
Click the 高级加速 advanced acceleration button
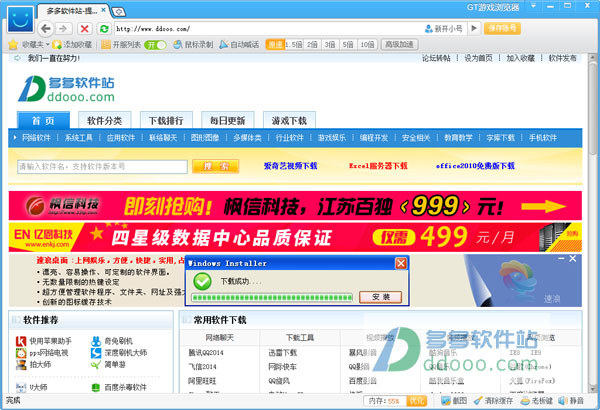point(399,45)
